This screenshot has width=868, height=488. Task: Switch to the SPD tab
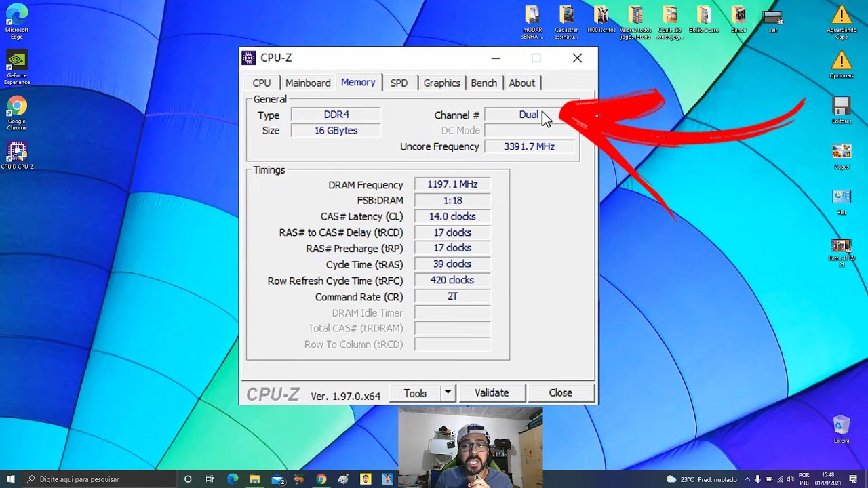point(399,83)
